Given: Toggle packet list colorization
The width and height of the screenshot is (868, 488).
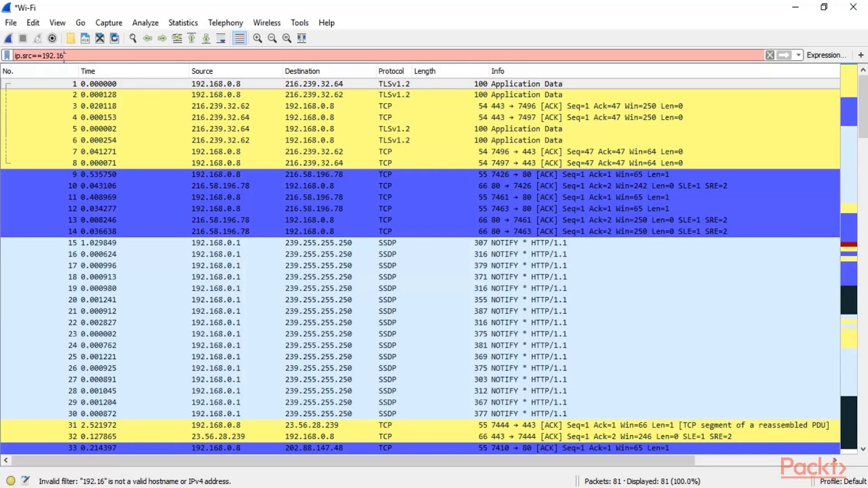Looking at the screenshot, I should [x=239, y=39].
